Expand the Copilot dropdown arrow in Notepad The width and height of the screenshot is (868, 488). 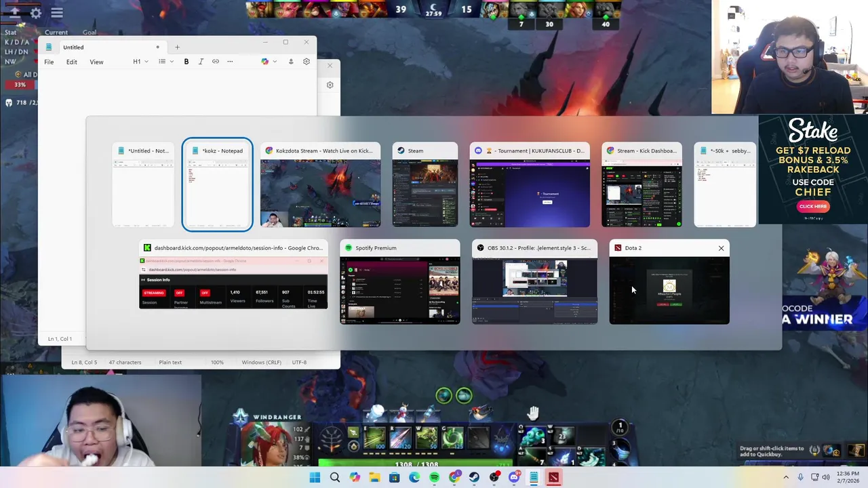[x=275, y=62]
